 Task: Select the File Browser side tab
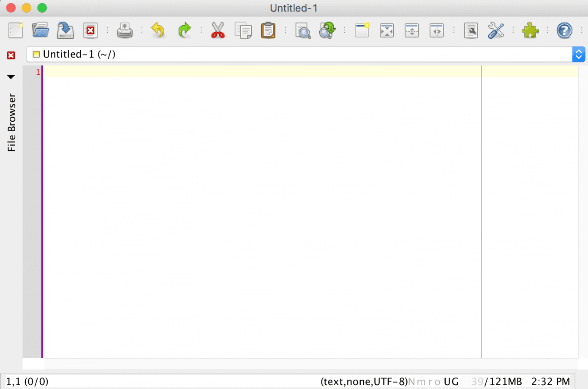click(11, 122)
